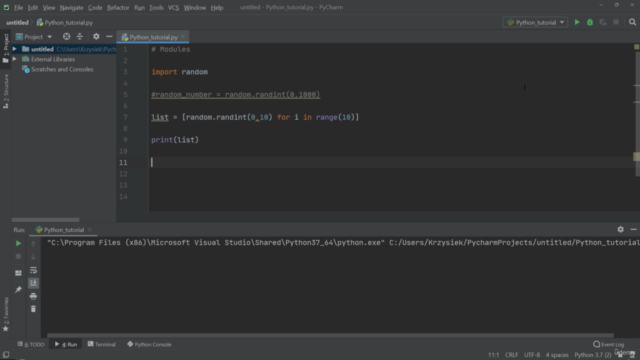Click inspection indicator at editor top-right

coord(636,47)
